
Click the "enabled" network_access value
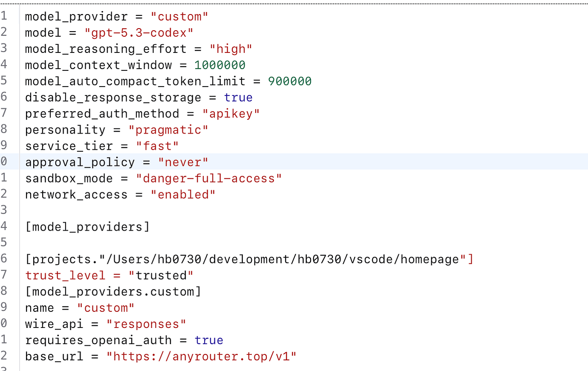point(183,195)
